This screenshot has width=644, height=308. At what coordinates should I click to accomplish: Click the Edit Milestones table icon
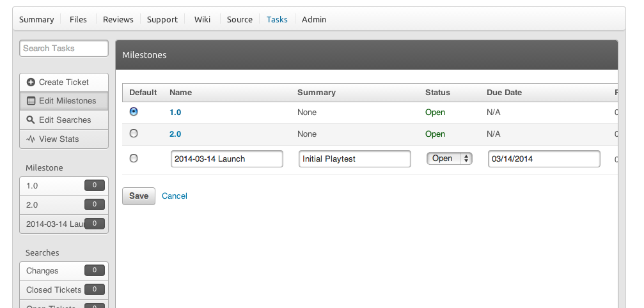pyautogui.click(x=31, y=101)
